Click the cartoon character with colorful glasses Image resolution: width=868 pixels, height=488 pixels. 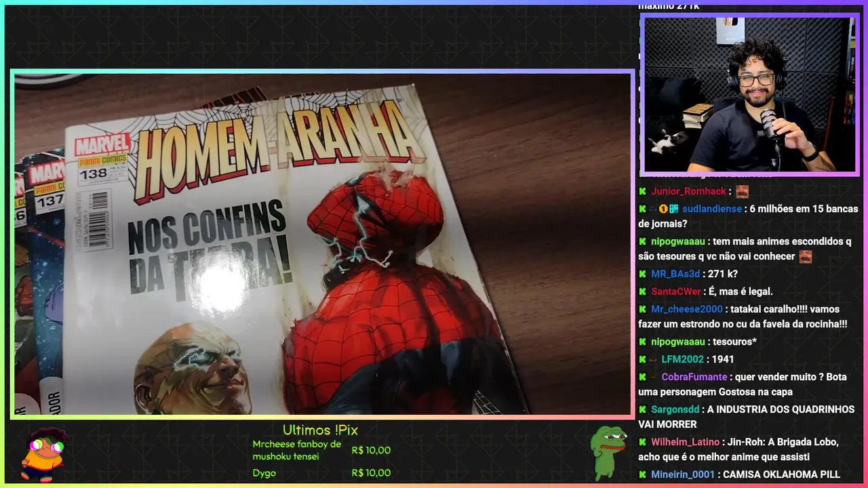[x=43, y=453]
